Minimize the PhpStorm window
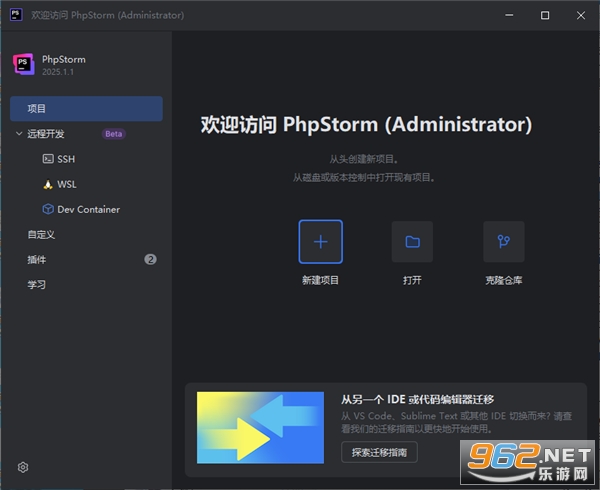The width and height of the screenshot is (600, 490). point(509,15)
